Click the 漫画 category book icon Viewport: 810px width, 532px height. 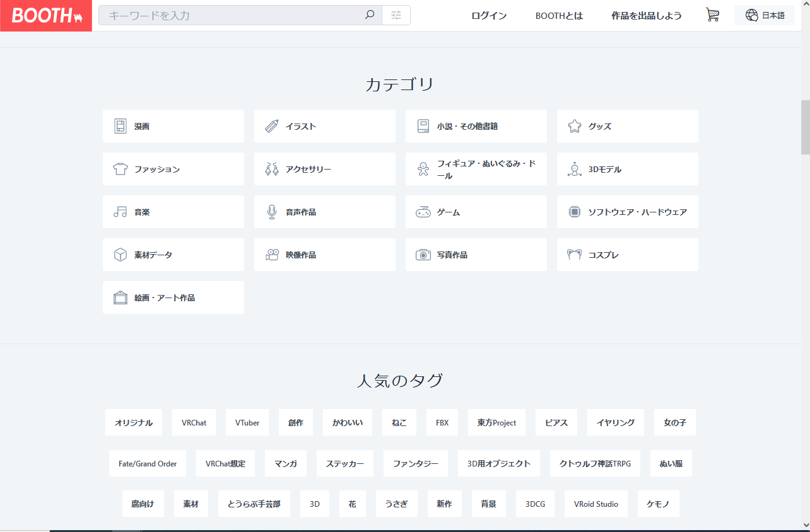point(120,126)
